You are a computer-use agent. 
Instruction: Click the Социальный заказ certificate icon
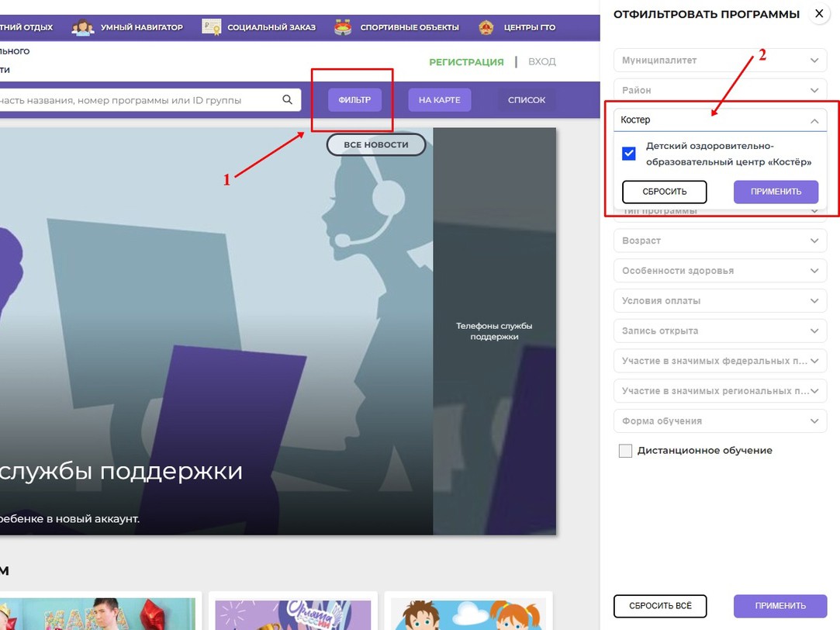(x=210, y=27)
